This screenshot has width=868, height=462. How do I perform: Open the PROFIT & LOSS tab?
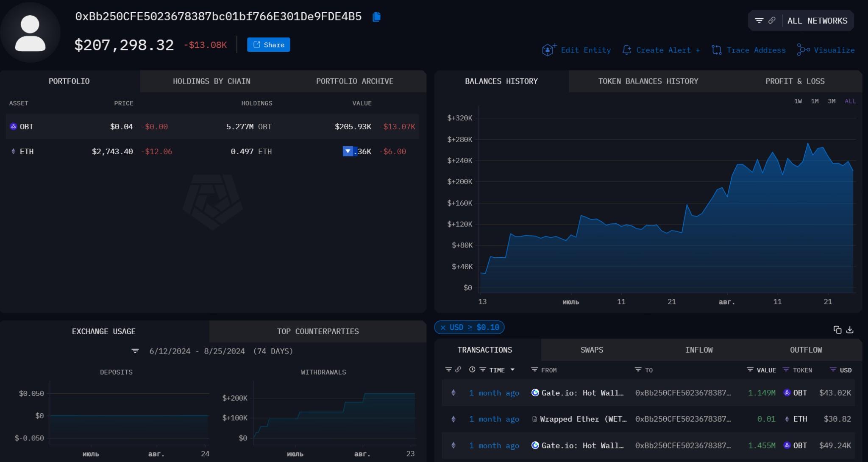click(795, 81)
